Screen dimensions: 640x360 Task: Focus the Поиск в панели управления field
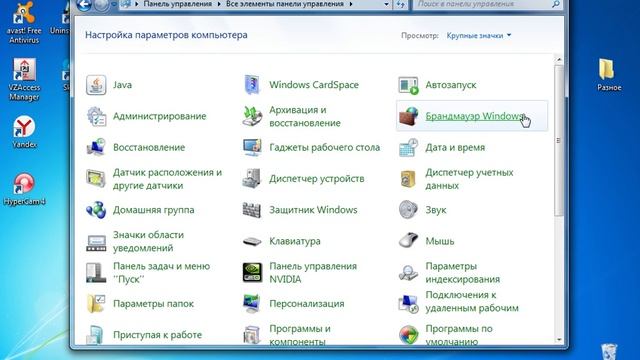click(487, 4)
